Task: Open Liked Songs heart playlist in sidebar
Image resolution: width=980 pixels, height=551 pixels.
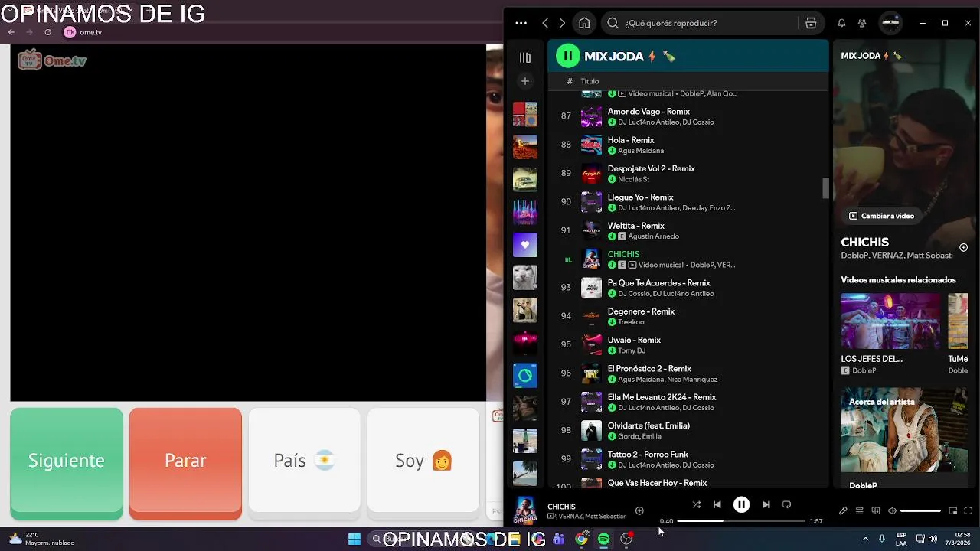Action: (524, 245)
